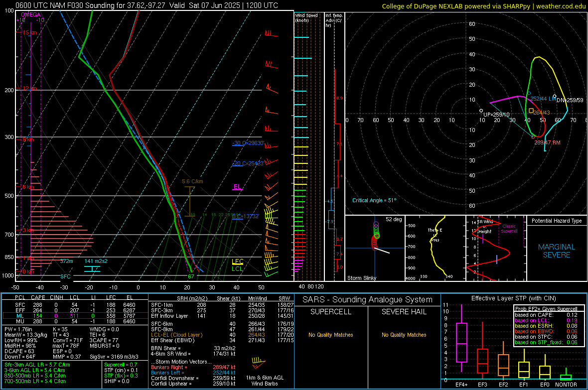
Task: Click the 'CINH' column header
Action: pyautogui.click(x=56, y=297)
